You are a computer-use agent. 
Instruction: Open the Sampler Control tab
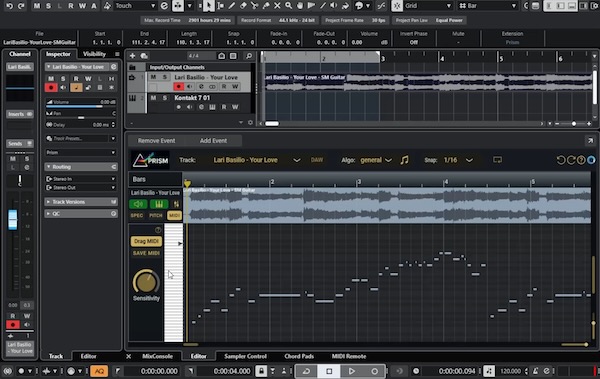(x=245, y=356)
